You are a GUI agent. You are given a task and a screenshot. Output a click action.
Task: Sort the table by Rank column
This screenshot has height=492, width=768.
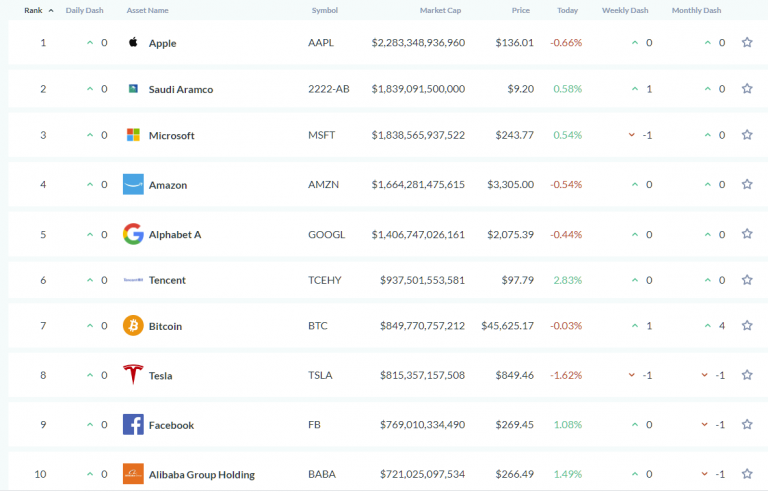34,10
